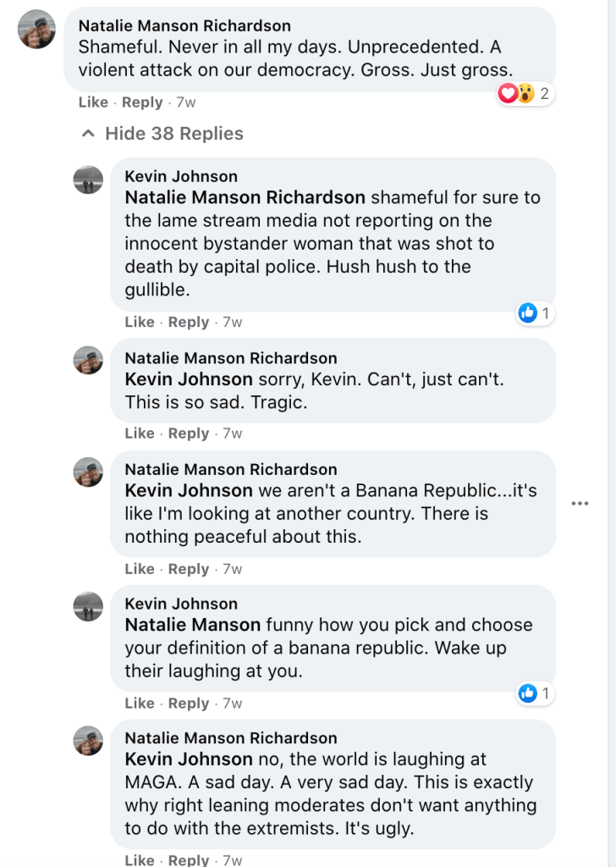616x867 pixels.
Task: Like Kevin's reply about lame stream media
Action: coord(140,322)
